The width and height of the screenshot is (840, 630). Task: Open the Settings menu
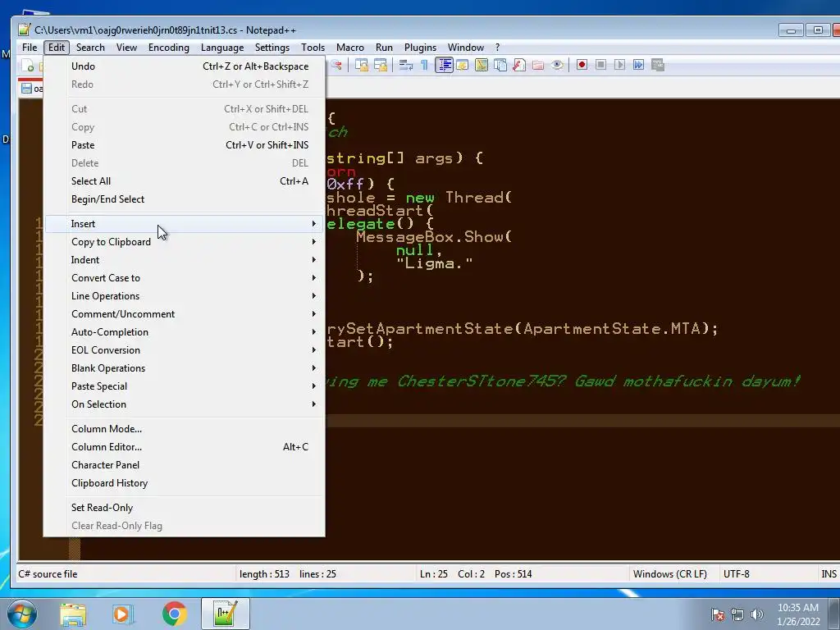[x=272, y=48]
